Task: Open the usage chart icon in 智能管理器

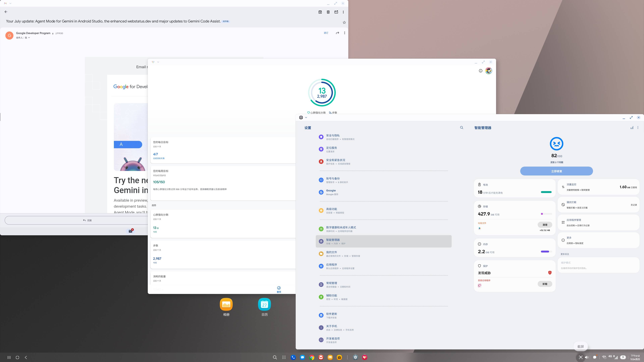Action: (x=632, y=128)
